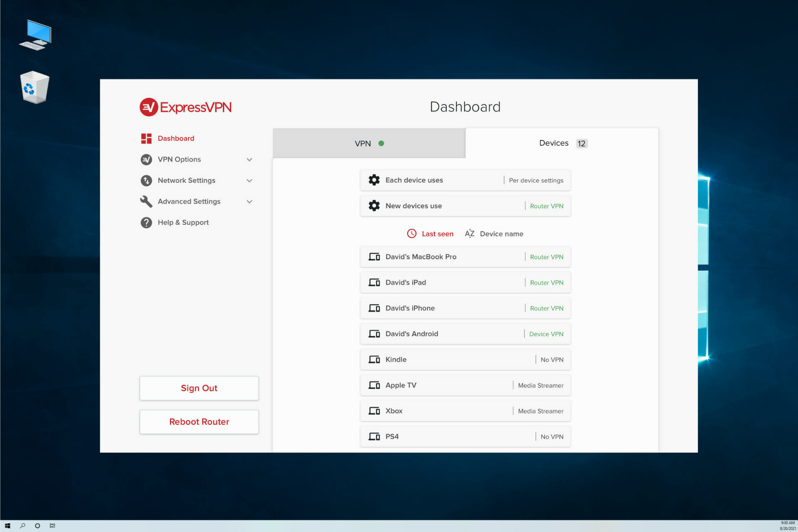Switch to the Devices tab
This screenshot has width=798, height=532.
point(562,143)
